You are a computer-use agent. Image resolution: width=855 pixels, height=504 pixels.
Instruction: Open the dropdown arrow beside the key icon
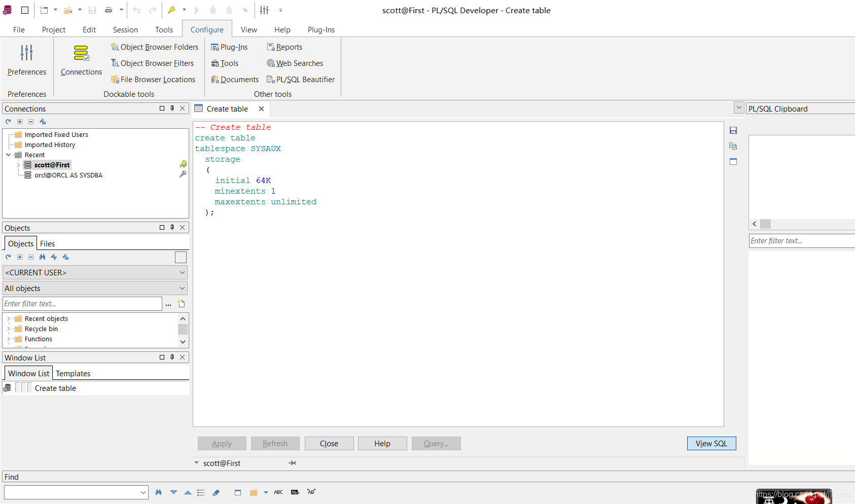184,10
